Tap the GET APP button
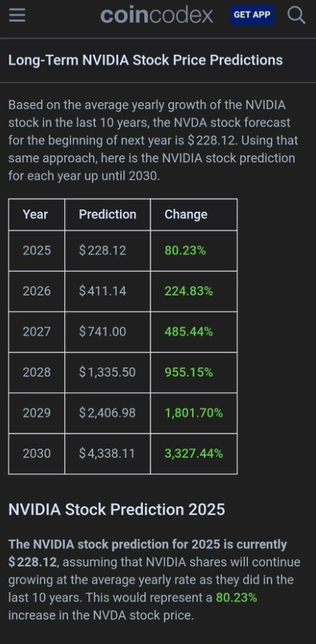The width and height of the screenshot is (316, 644). tap(252, 15)
